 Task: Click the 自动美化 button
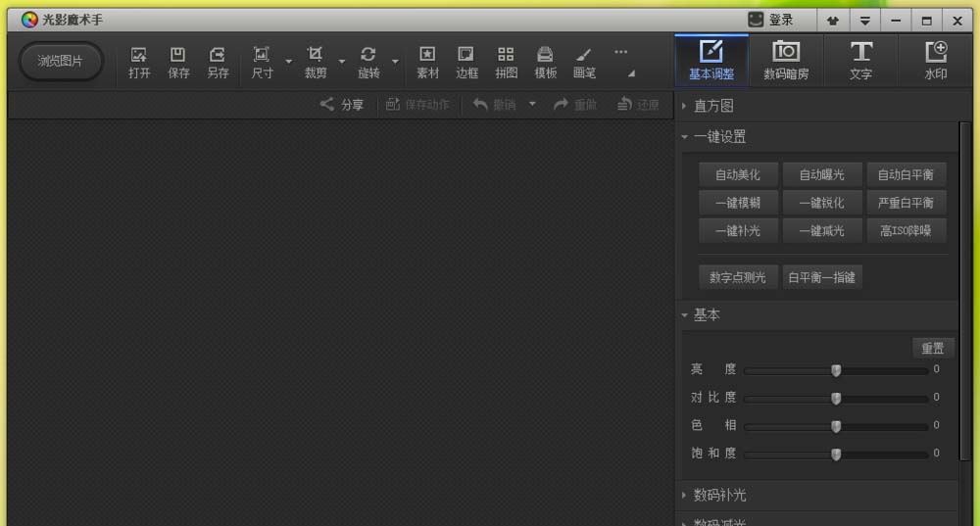coord(738,174)
